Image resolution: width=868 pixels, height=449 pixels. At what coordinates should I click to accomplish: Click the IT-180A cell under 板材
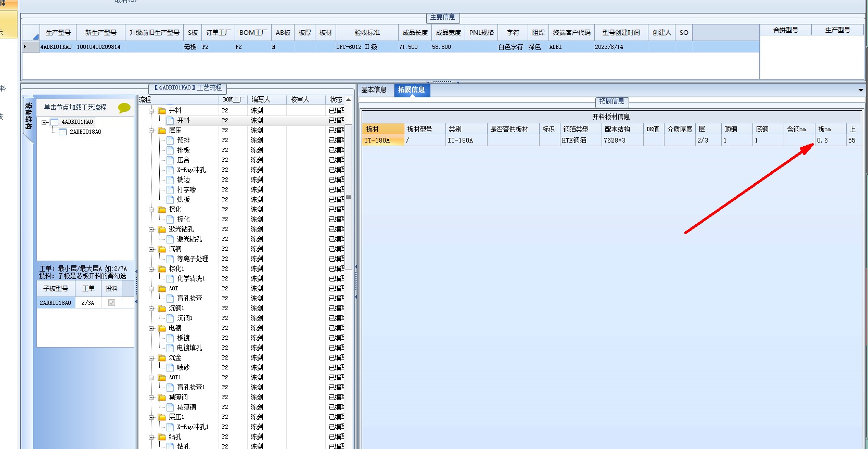[x=383, y=140]
